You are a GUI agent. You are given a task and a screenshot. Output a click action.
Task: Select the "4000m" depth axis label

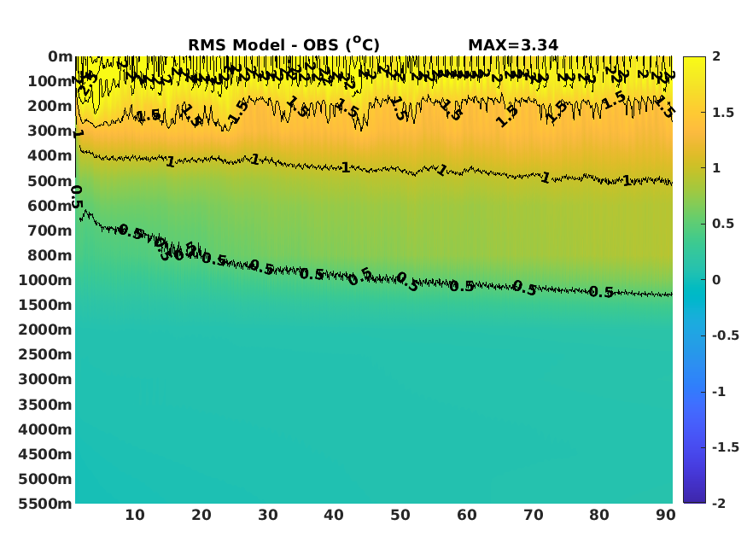coord(45,429)
